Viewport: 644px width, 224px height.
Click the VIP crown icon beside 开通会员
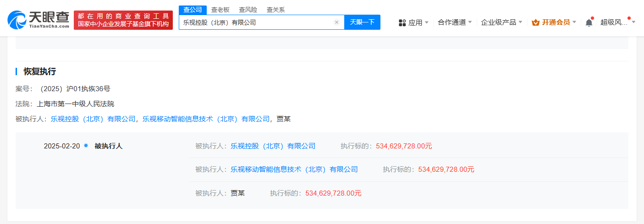(x=535, y=22)
